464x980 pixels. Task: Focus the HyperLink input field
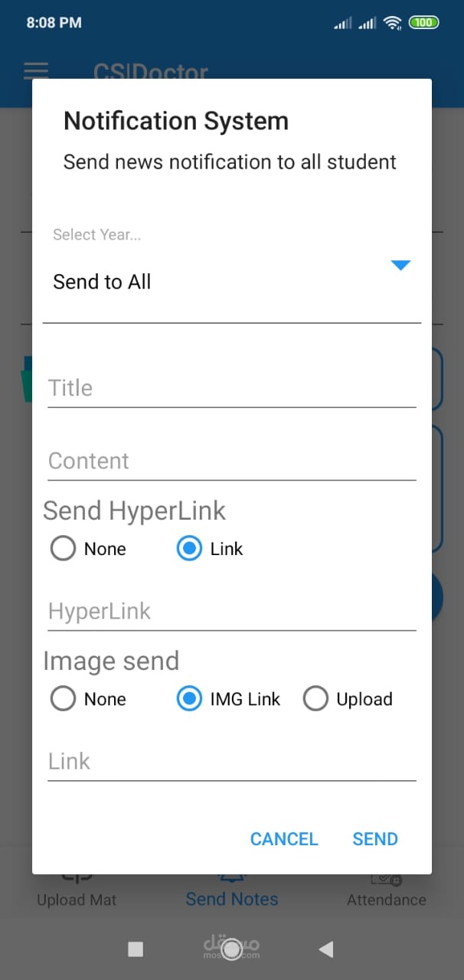232,611
